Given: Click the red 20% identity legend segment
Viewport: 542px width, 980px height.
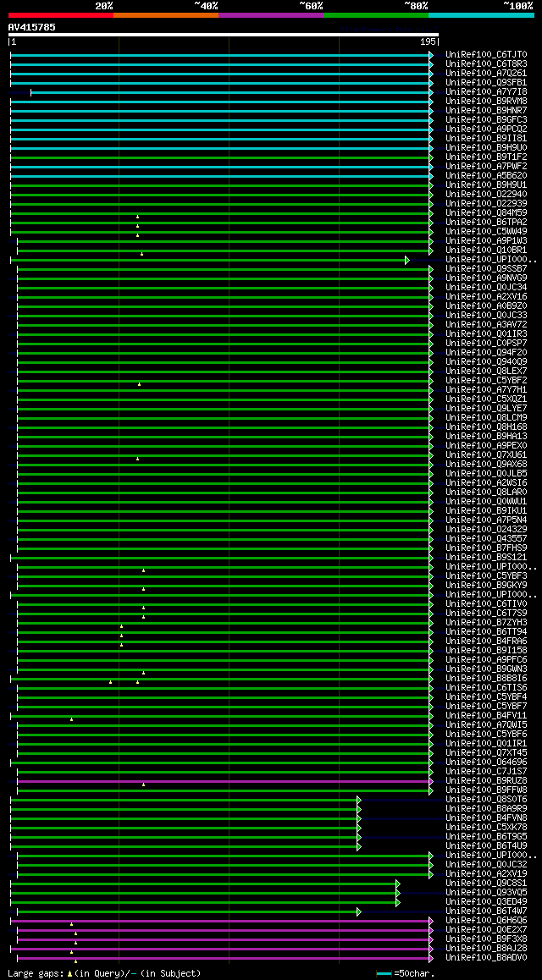Looking at the screenshot, I should [61, 14].
